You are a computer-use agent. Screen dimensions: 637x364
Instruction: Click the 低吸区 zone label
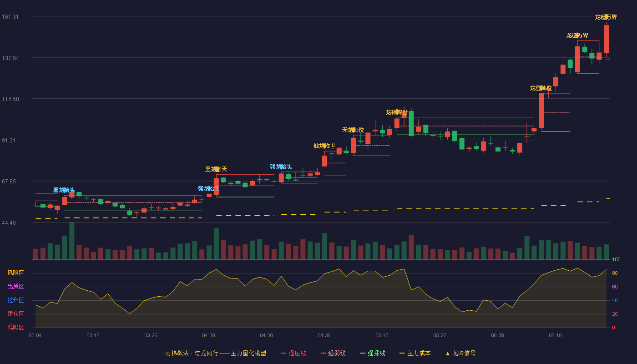click(x=15, y=327)
